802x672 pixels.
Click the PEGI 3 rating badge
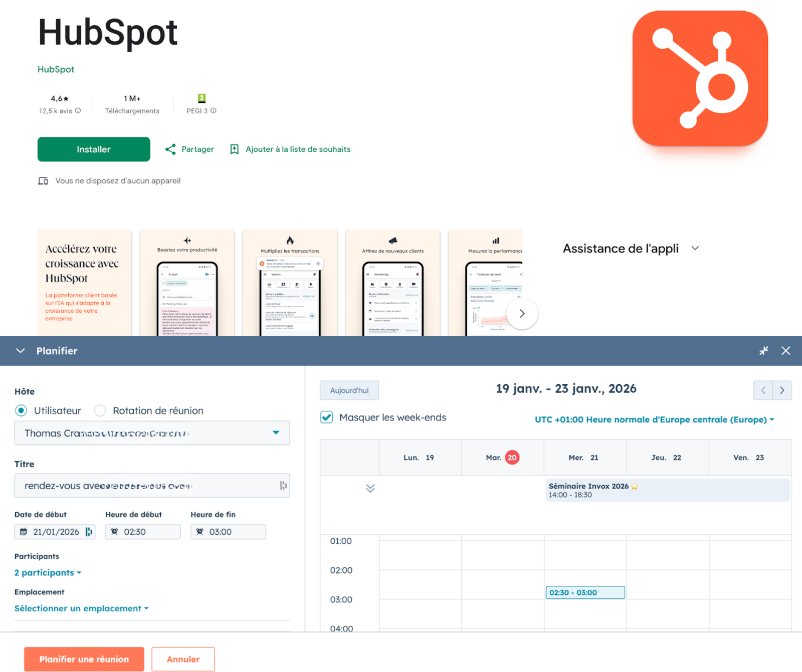tap(202, 98)
